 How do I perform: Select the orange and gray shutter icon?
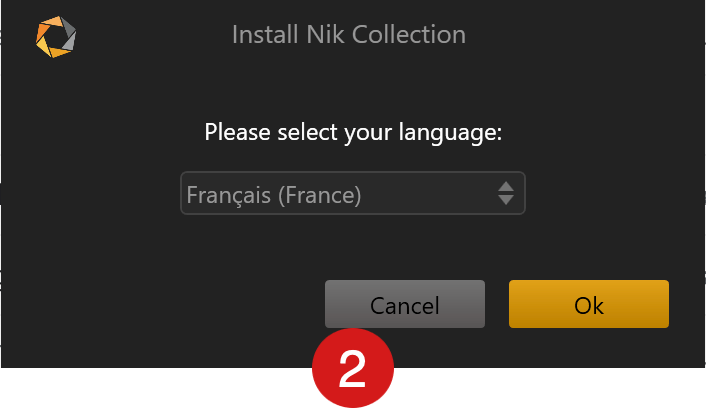[56, 37]
